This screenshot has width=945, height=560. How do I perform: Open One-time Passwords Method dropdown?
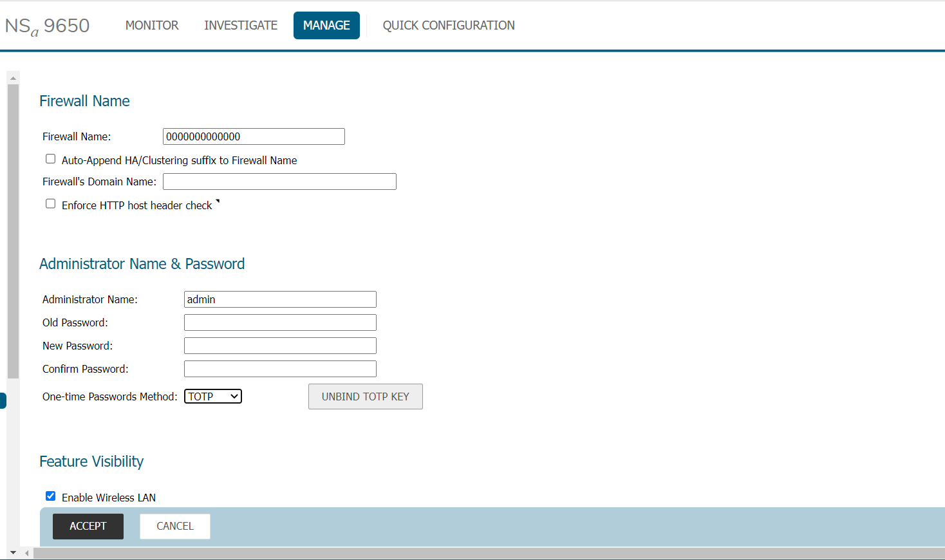213,397
